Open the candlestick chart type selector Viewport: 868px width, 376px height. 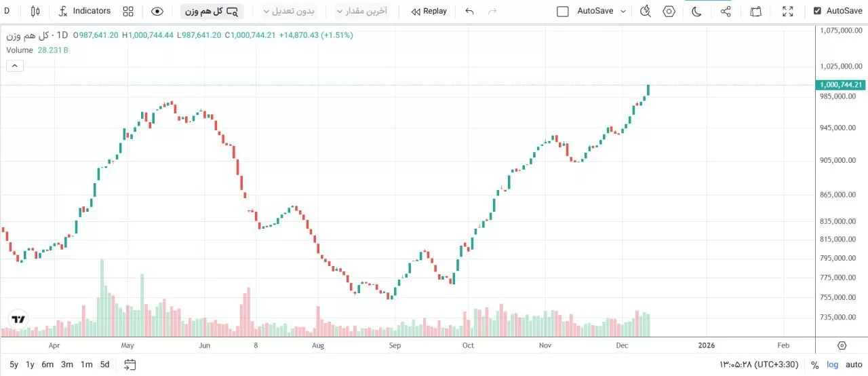[36, 11]
